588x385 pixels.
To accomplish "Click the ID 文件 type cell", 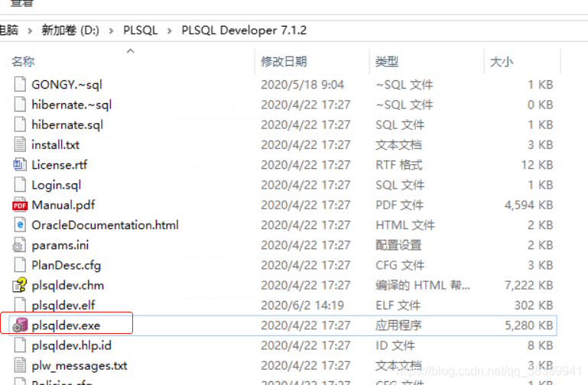I will [395, 345].
